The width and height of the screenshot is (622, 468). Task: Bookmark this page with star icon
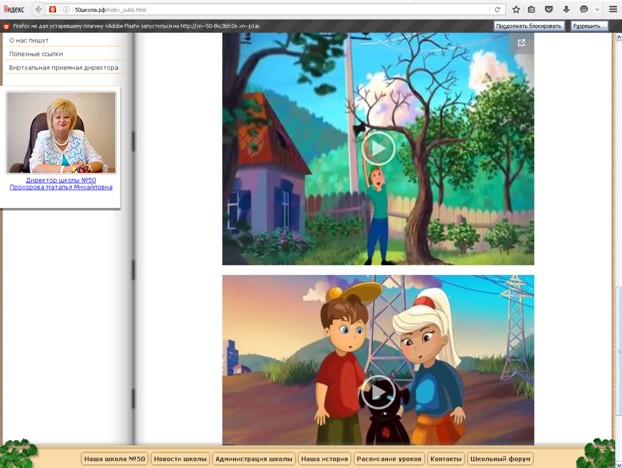click(516, 10)
